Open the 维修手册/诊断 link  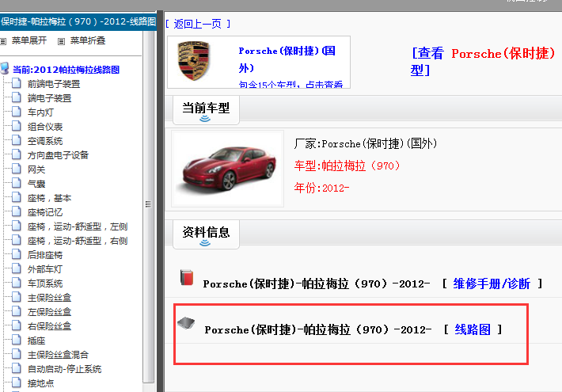pos(492,284)
